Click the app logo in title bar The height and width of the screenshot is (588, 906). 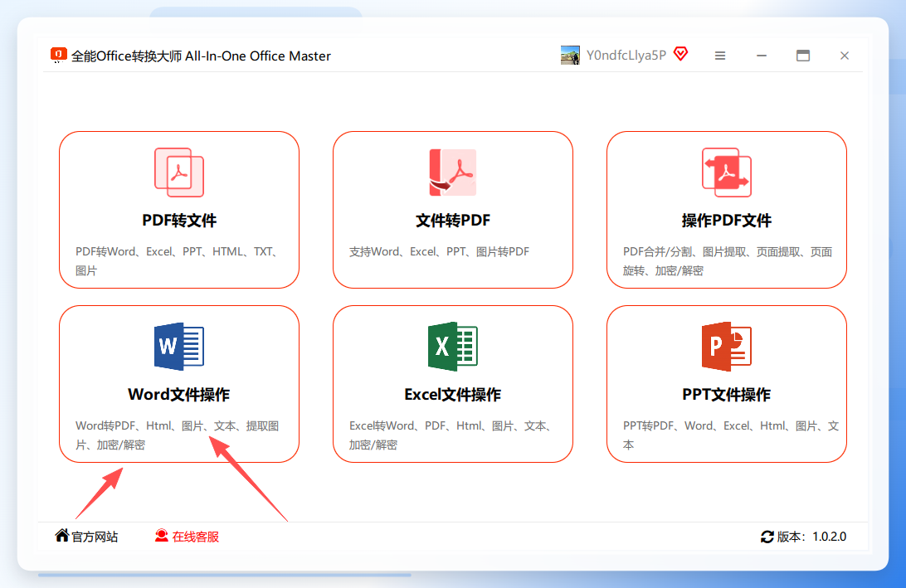tap(58, 55)
